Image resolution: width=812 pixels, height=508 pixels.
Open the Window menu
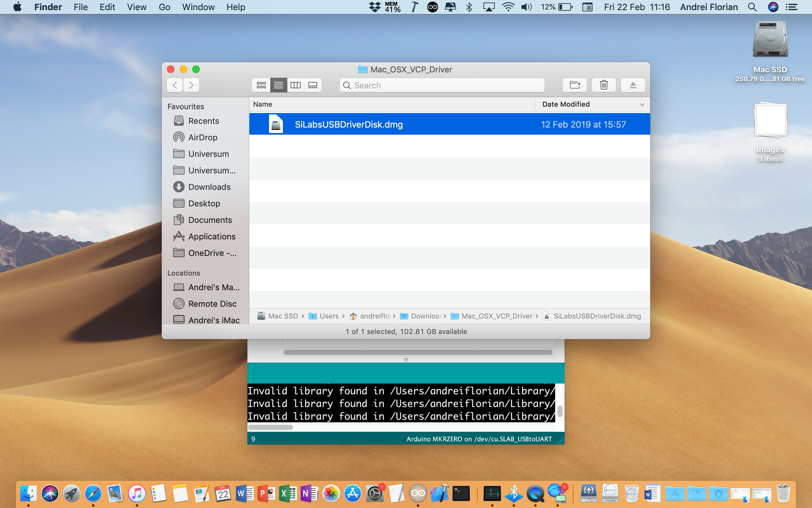tap(198, 7)
